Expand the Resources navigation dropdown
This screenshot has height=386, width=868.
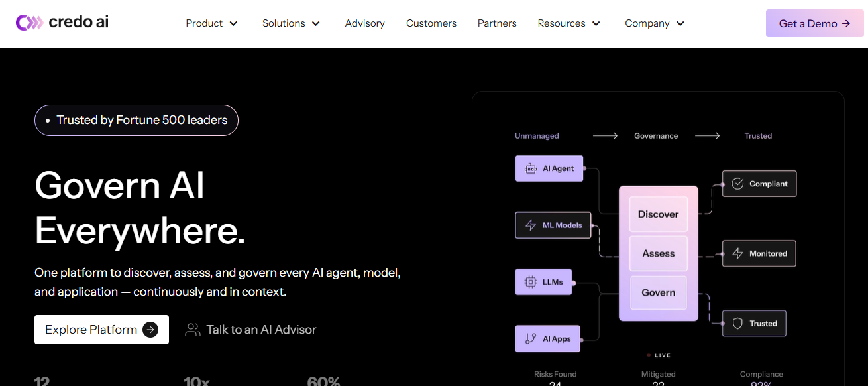(x=568, y=23)
